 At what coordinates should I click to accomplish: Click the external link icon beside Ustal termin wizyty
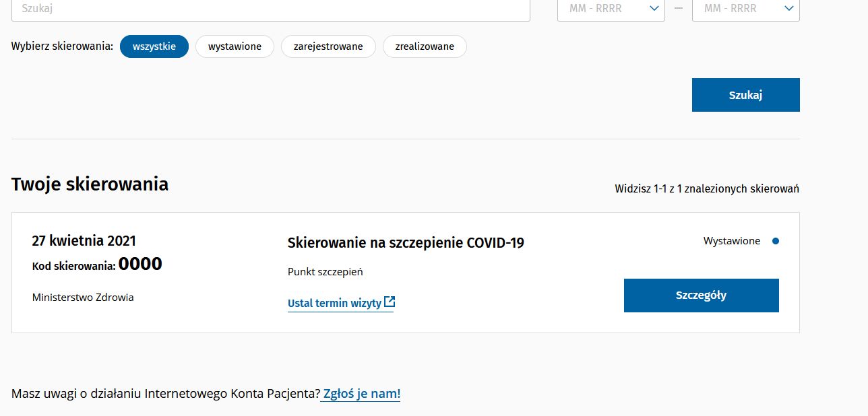tap(389, 302)
